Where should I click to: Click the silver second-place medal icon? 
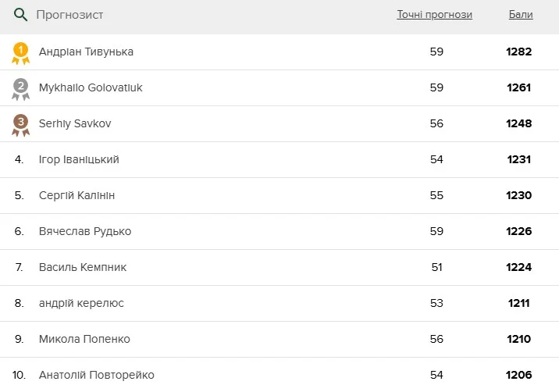click(x=21, y=88)
